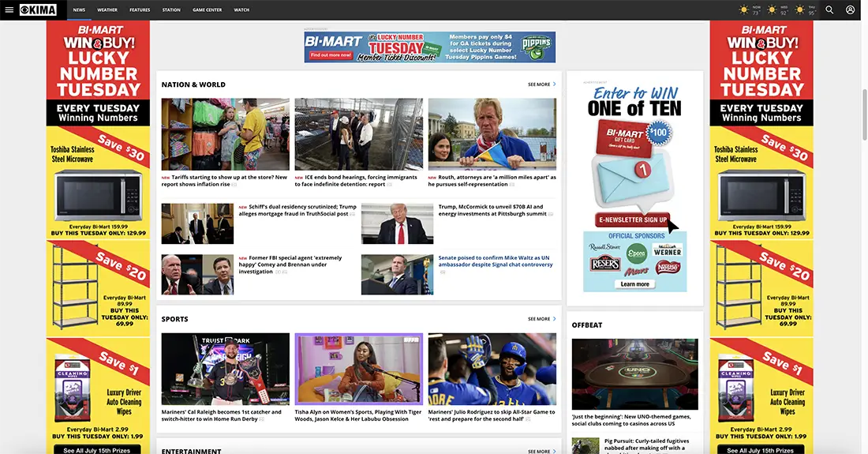Open Senate Mike Waltz UN ambassador headline

(496, 261)
